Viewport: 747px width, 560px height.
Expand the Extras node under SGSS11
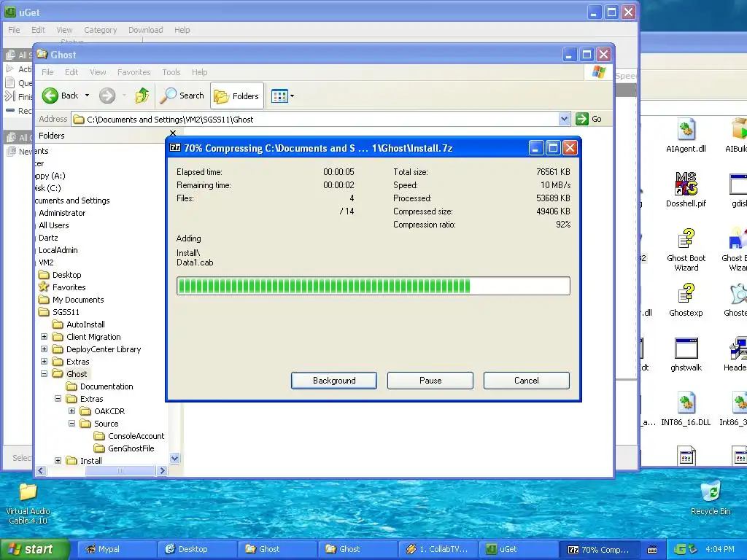coord(44,362)
